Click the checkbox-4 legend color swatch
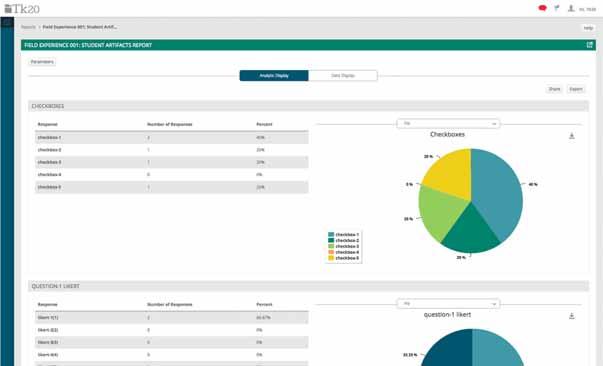Screen dimensions: 603x366 331,252
